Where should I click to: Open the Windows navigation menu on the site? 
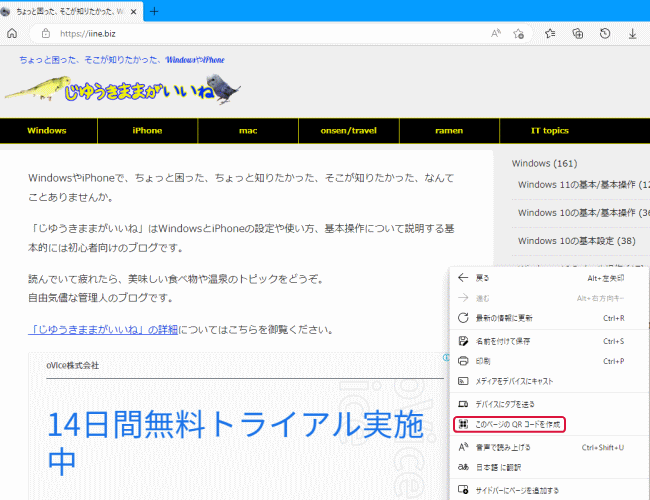pyautogui.click(x=47, y=131)
